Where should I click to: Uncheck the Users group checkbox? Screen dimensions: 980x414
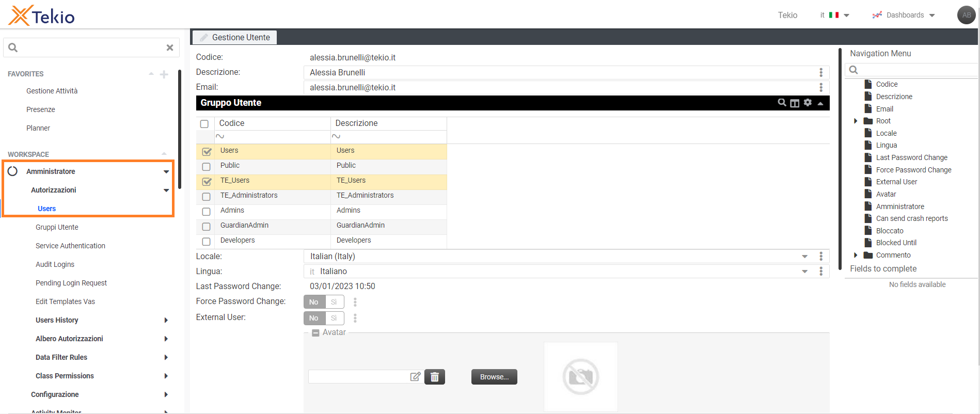207,151
